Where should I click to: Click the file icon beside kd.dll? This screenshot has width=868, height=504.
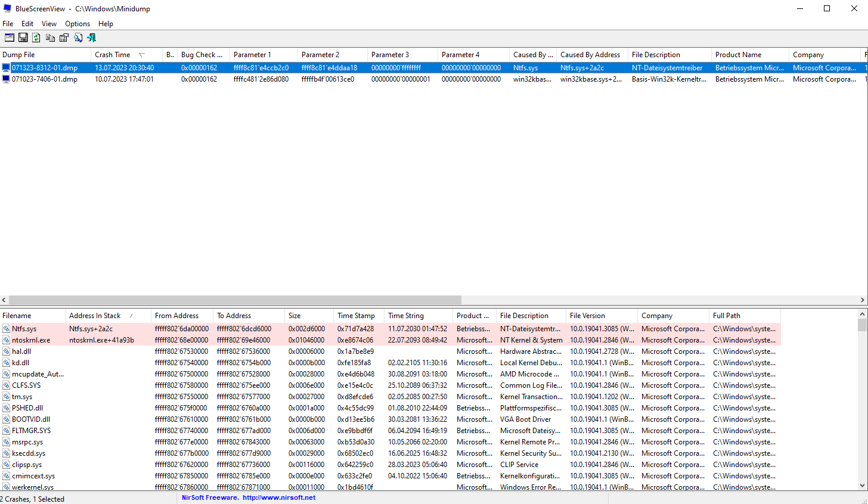tap(6, 363)
